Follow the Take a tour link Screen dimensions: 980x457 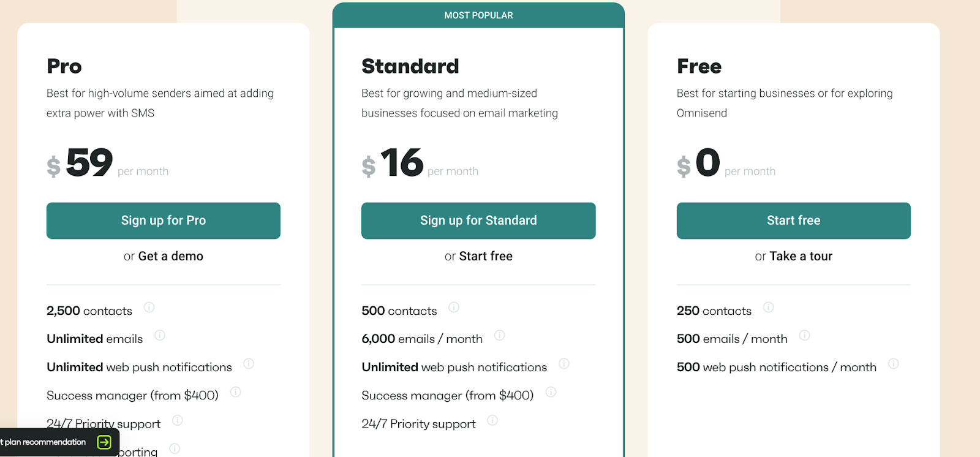(801, 256)
